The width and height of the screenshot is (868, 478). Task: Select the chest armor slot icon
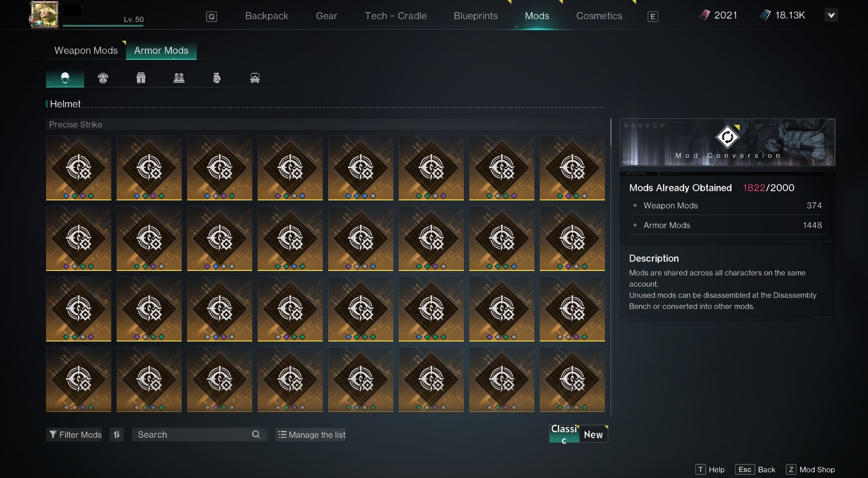pos(103,78)
